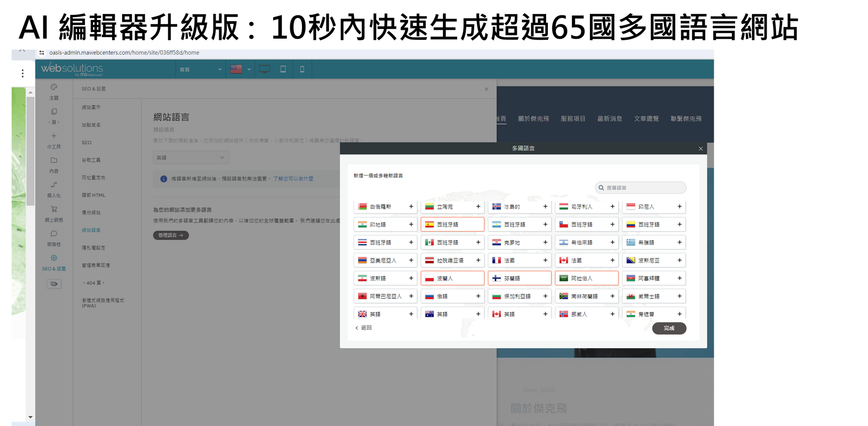Switch to tablet preview icon
The image size is (868, 426).
pyautogui.click(x=283, y=69)
